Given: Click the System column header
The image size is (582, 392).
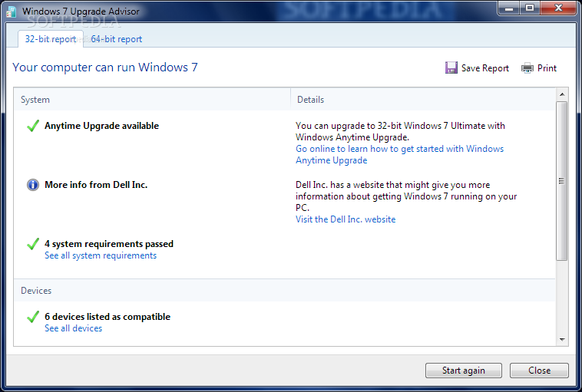Looking at the screenshot, I should click(x=152, y=100).
